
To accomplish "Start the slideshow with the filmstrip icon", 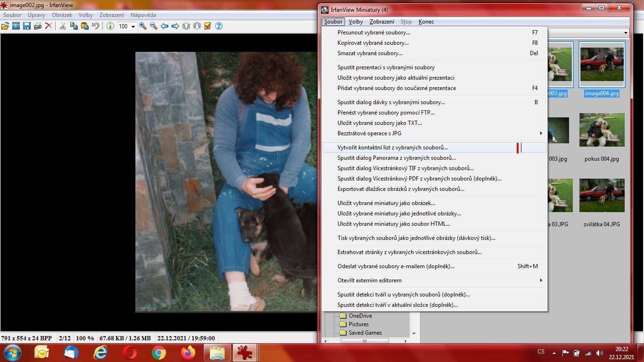I will coord(16,26).
